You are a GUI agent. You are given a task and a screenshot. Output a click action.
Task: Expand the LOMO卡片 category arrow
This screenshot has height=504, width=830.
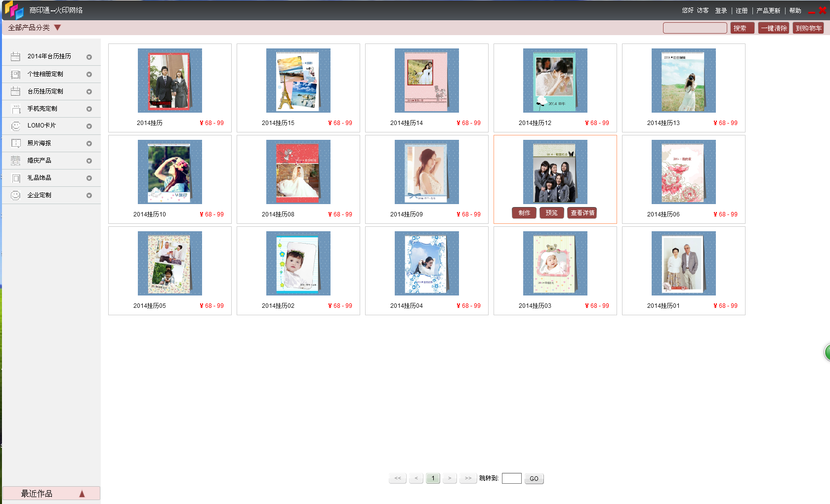(x=89, y=126)
